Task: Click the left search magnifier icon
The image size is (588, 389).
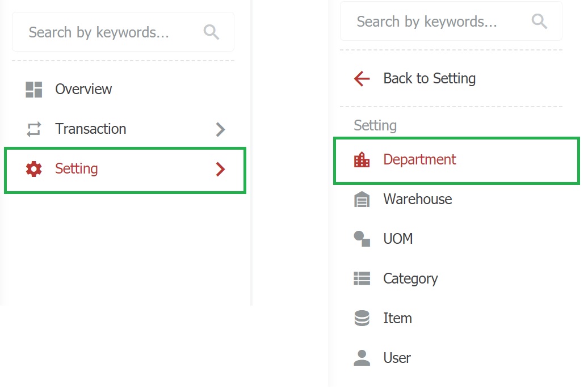Action: 211,32
